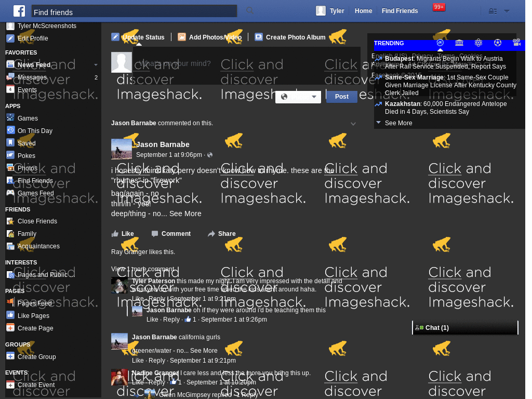Click the search magnifier icon
This screenshot has height=399, width=532.
[x=250, y=10]
